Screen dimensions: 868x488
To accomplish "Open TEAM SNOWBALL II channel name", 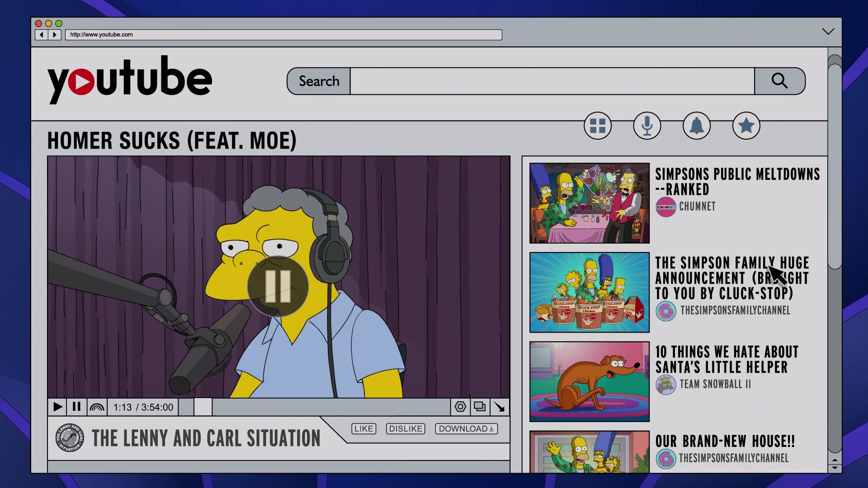I will pos(715,384).
